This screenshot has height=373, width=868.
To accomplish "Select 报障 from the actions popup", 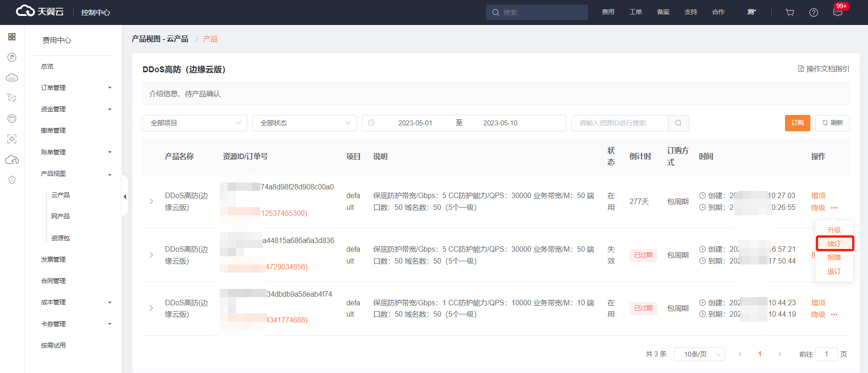I will tap(834, 257).
